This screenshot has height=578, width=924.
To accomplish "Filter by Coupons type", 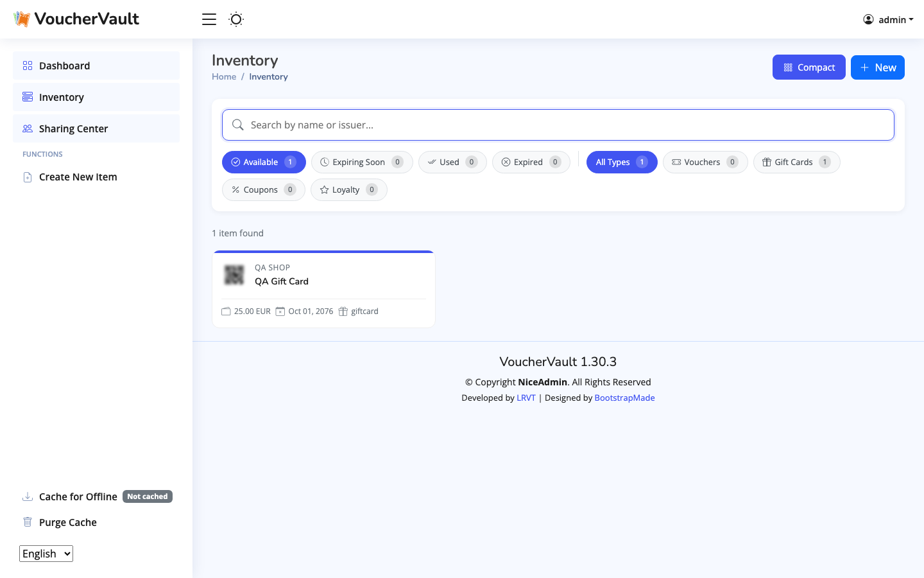I will pyautogui.click(x=264, y=190).
